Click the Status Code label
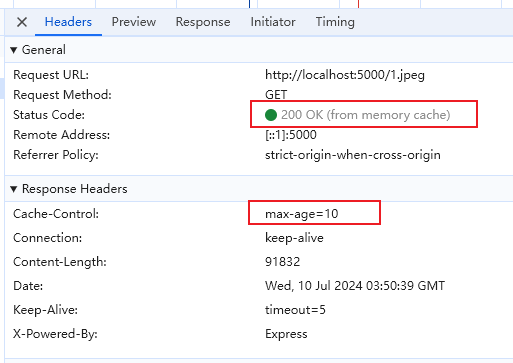 pyautogui.click(x=49, y=115)
